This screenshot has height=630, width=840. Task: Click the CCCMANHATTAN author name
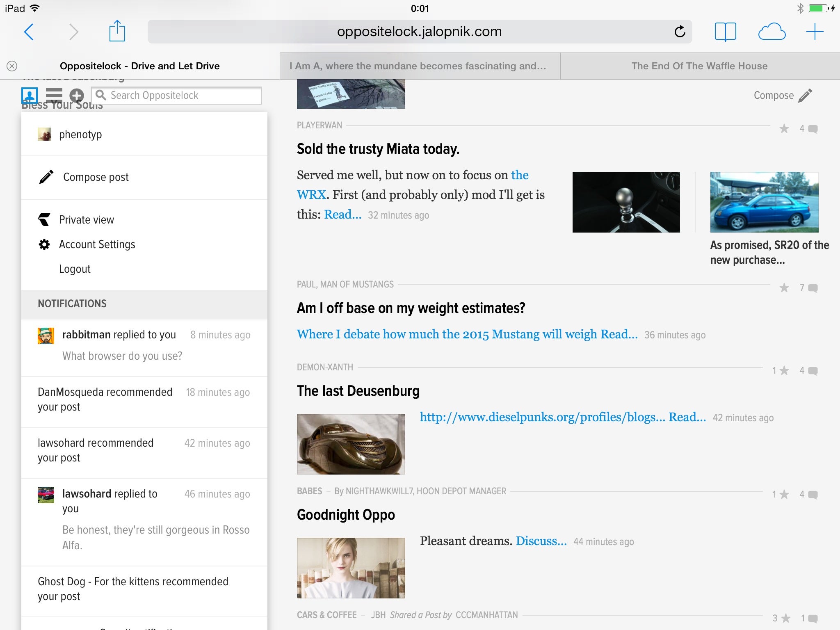pyautogui.click(x=487, y=615)
